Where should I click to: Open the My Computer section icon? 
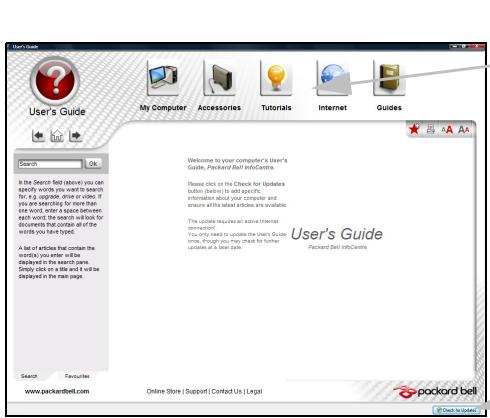(163, 78)
